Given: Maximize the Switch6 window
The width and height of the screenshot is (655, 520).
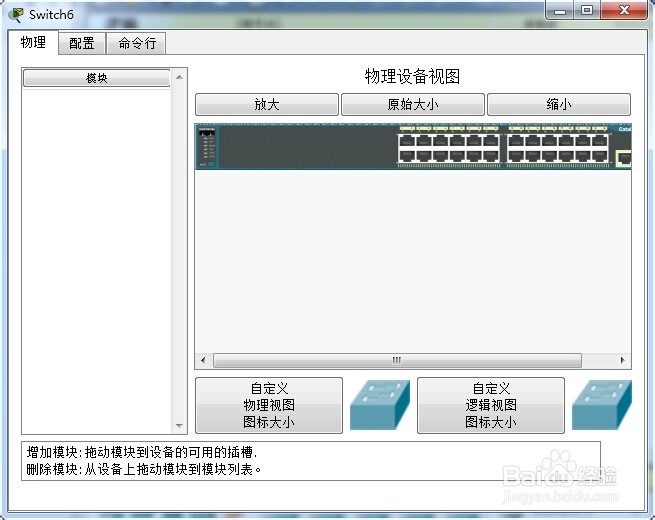Looking at the screenshot, I should 587,10.
